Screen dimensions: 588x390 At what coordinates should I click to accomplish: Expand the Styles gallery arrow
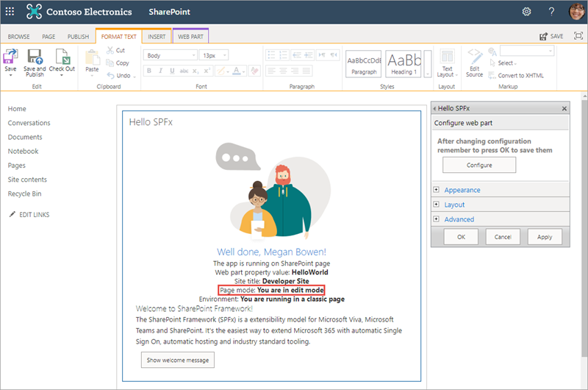pyautogui.click(x=428, y=64)
